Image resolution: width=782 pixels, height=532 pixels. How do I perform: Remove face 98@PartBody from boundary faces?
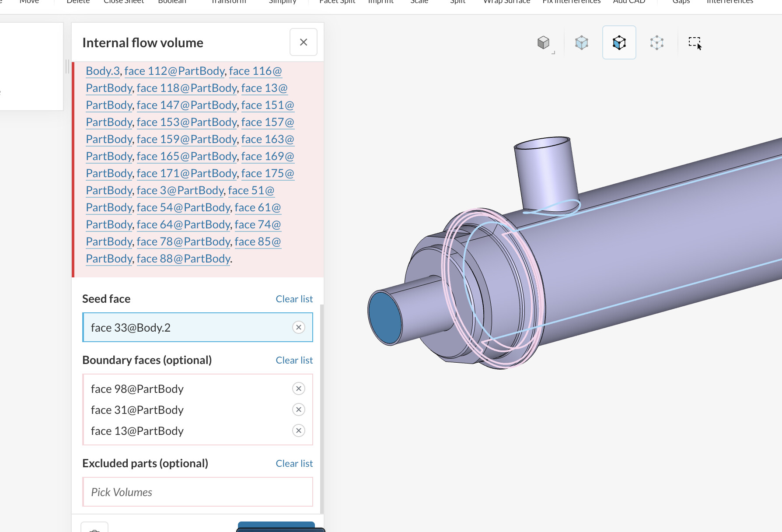click(x=299, y=388)
